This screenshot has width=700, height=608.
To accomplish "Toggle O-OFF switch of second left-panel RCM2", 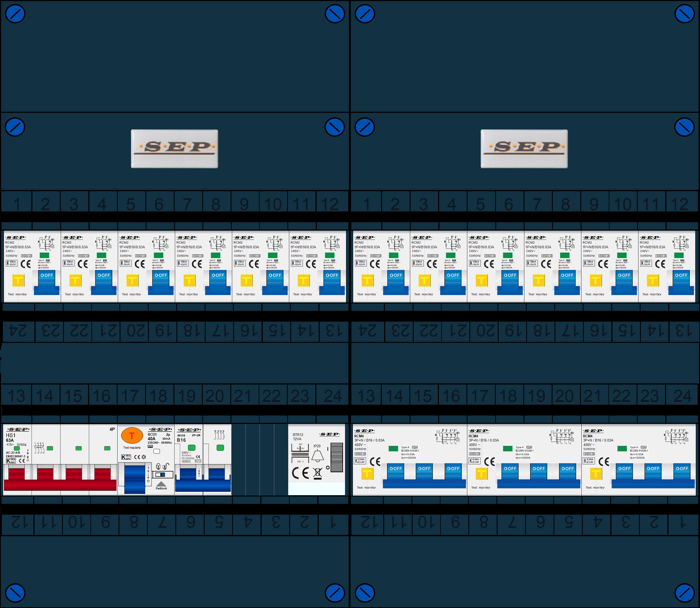I will click(104, 282).
